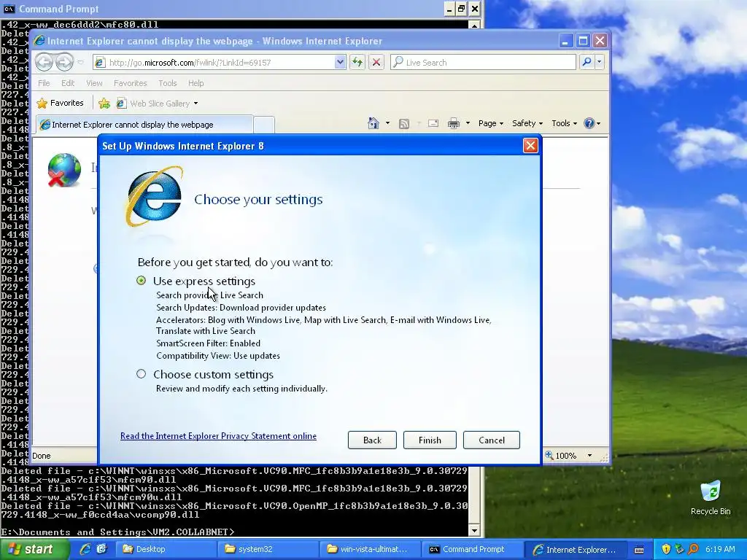Click the IE window title bar icon
747x560 pixels.
coord(39,41)
